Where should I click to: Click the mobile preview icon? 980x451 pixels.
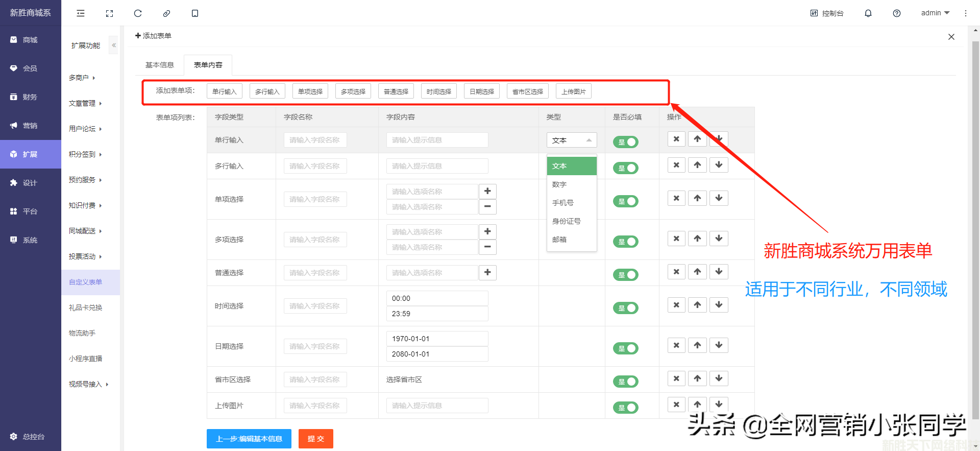[x=195, y=13]
